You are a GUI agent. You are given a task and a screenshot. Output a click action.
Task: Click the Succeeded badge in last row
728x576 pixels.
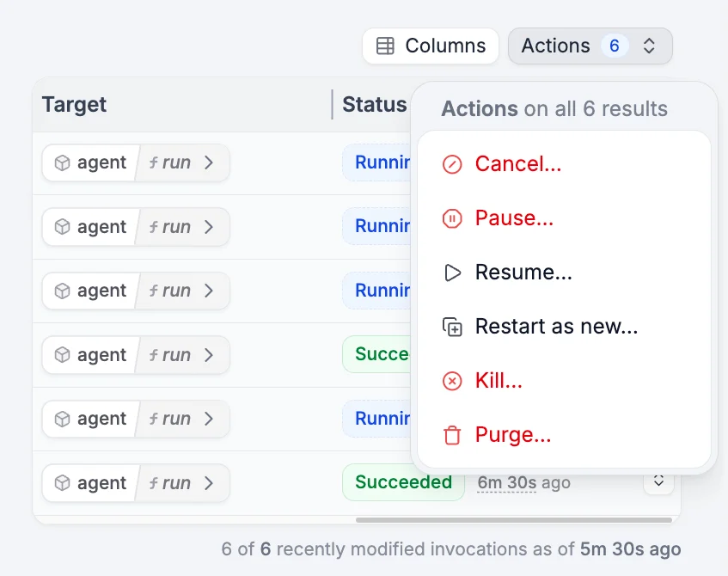click(x=403, y=482)
